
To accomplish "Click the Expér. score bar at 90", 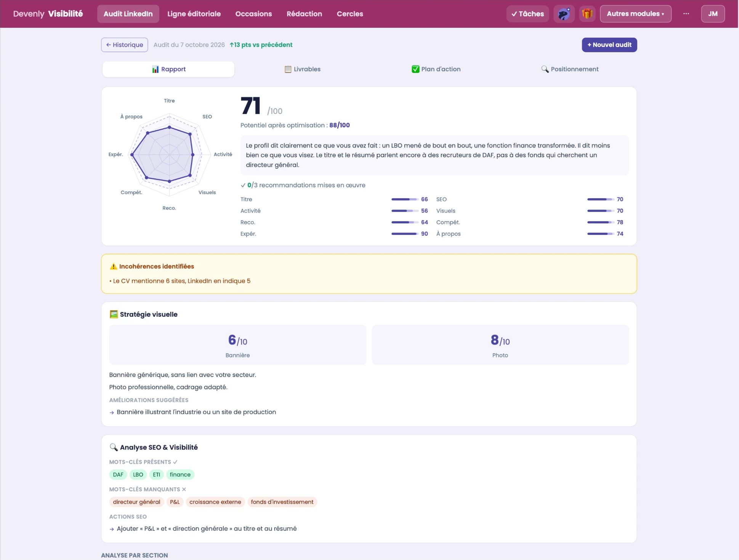I will 405,234.
